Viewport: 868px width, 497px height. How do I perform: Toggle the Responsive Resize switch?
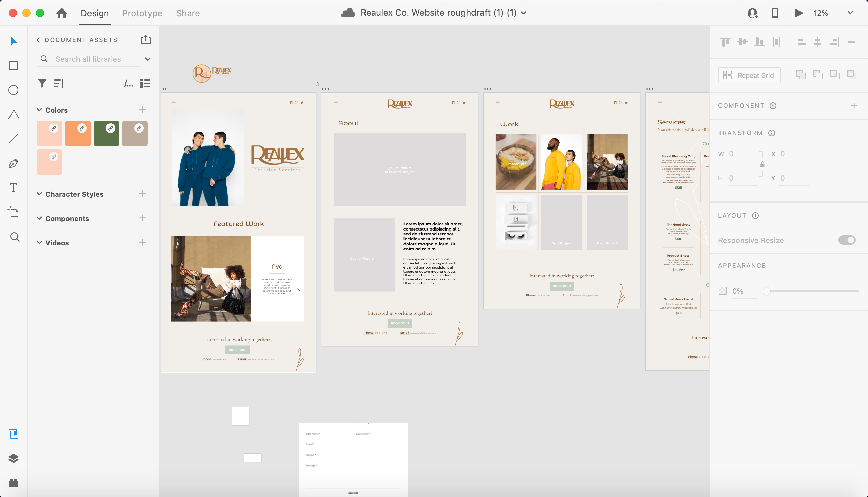tap(847, 240)
